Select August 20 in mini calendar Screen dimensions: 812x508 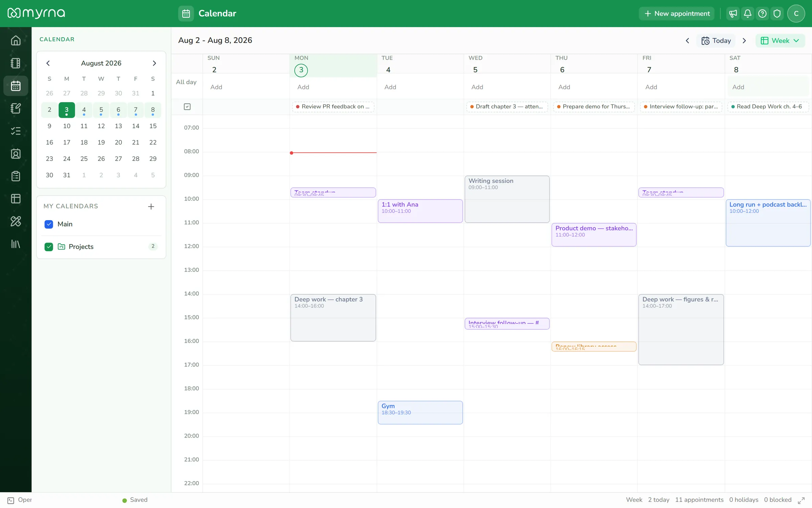118,142
